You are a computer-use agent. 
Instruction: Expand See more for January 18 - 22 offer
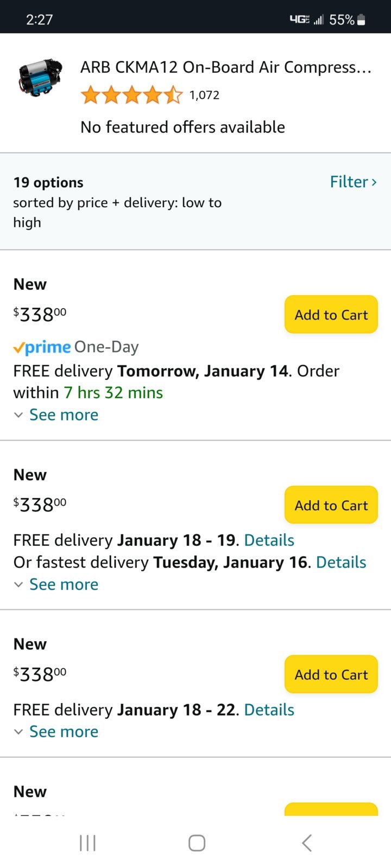point(56,731)
